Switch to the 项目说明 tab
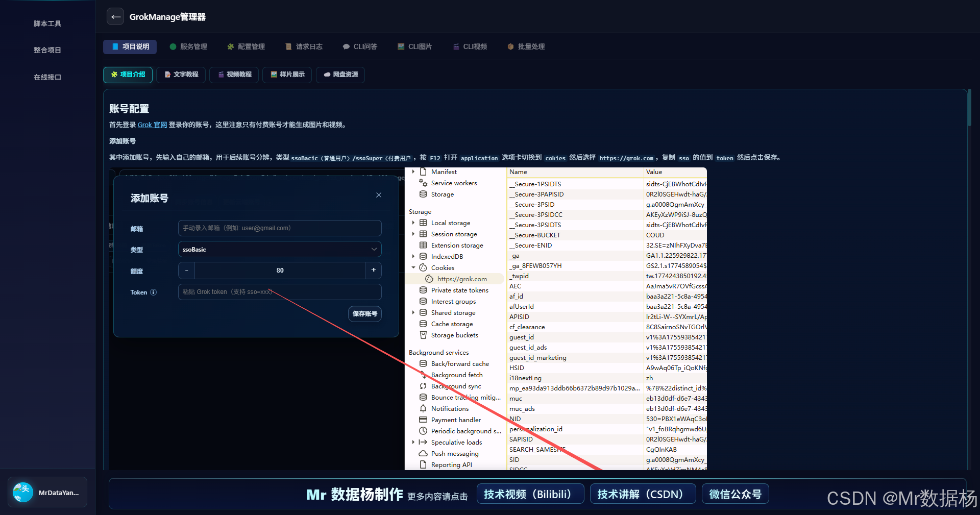980x515 pixels. click(x=130, y=46)
